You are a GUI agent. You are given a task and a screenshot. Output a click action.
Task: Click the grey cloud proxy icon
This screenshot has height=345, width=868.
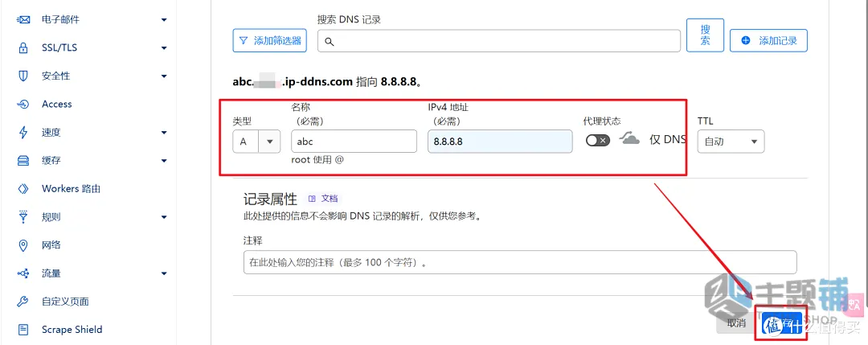coord(629,138)
